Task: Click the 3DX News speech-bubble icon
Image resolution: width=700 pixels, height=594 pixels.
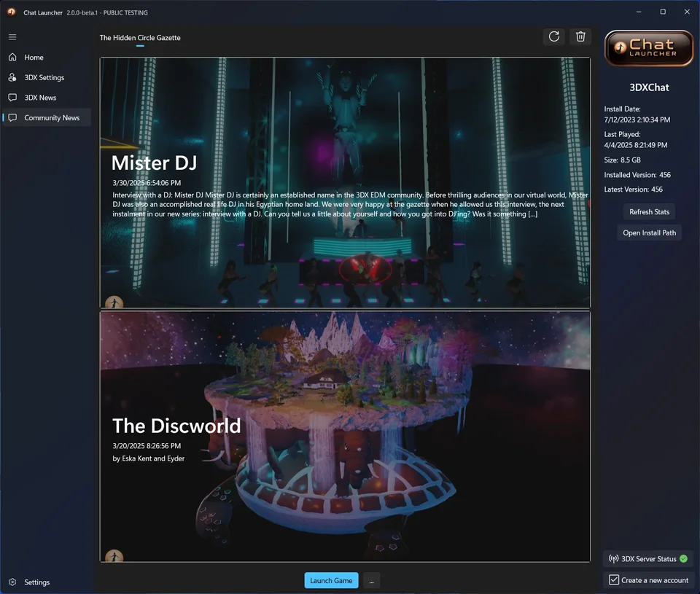Action: 12,97
